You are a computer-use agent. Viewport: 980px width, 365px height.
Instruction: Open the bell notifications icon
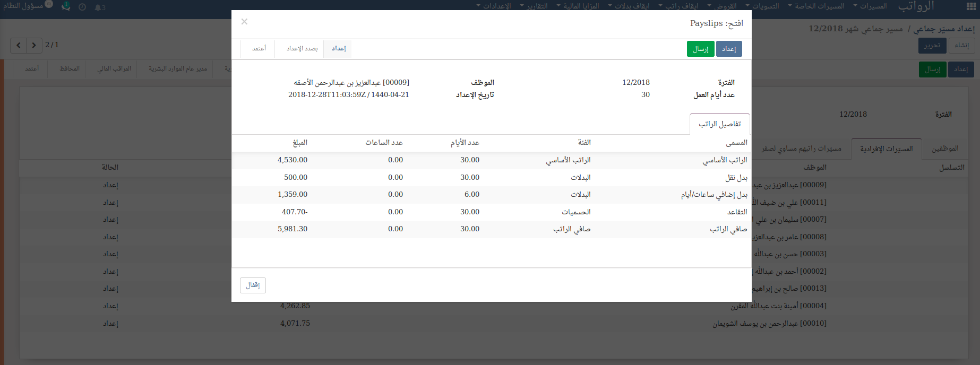(x=99, y=7)
